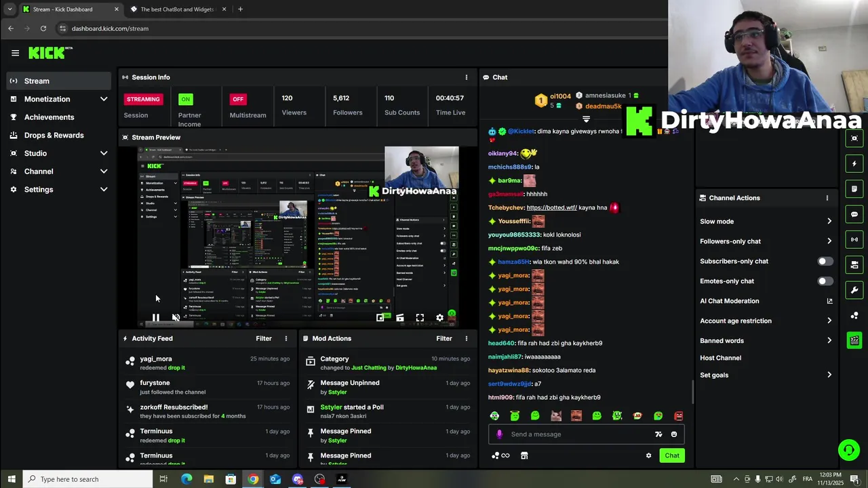Expand the Channel sidebar section
Screen dimensions: 868x488
point(104,171)
